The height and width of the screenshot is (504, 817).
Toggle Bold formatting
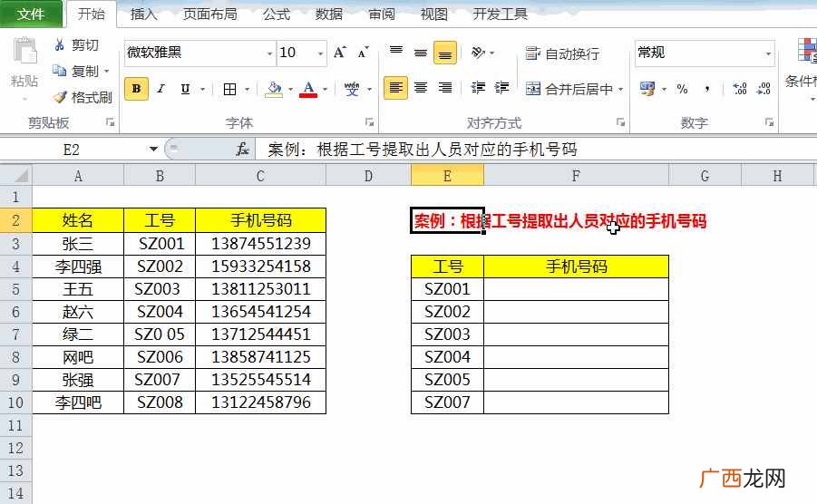(x=137, y=89)
